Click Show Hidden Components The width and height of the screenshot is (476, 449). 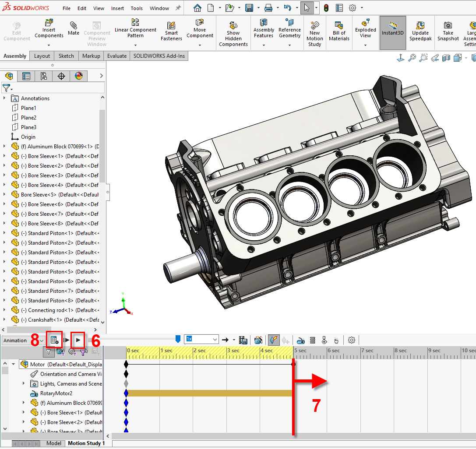(x=233, y=34)
